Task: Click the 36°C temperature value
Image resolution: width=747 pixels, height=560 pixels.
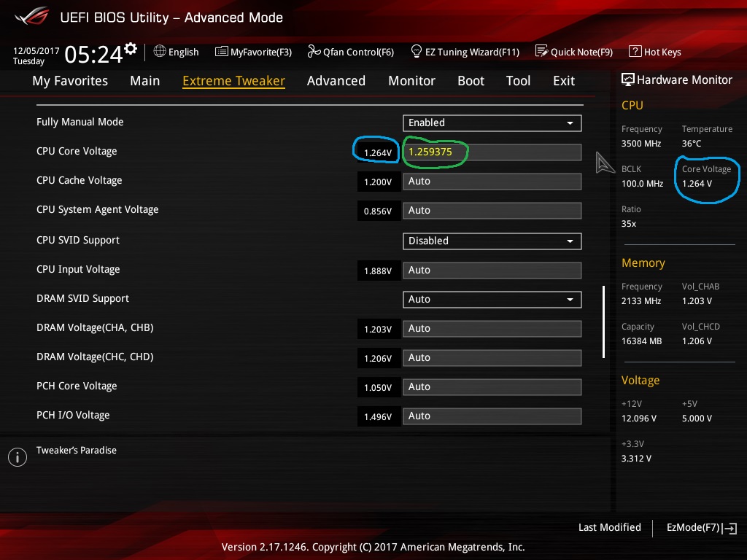Action: point(692,144)
